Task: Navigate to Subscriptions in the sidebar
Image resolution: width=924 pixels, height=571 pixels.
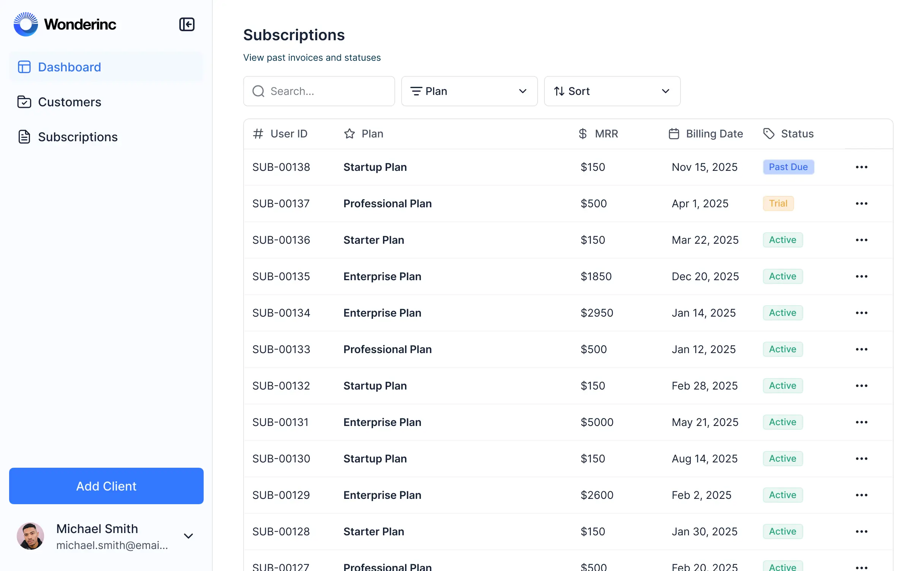Action: point(78,137)
